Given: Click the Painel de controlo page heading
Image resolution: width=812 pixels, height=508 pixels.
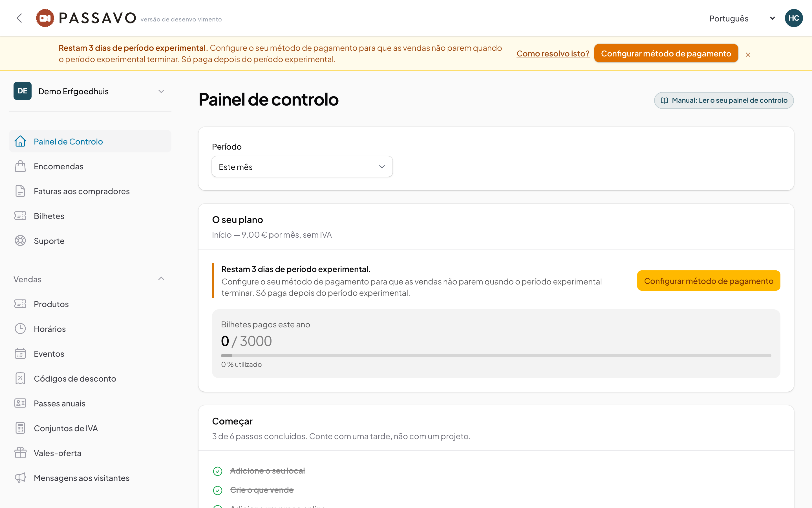Looking at the screenshot, I should [268, 99].
